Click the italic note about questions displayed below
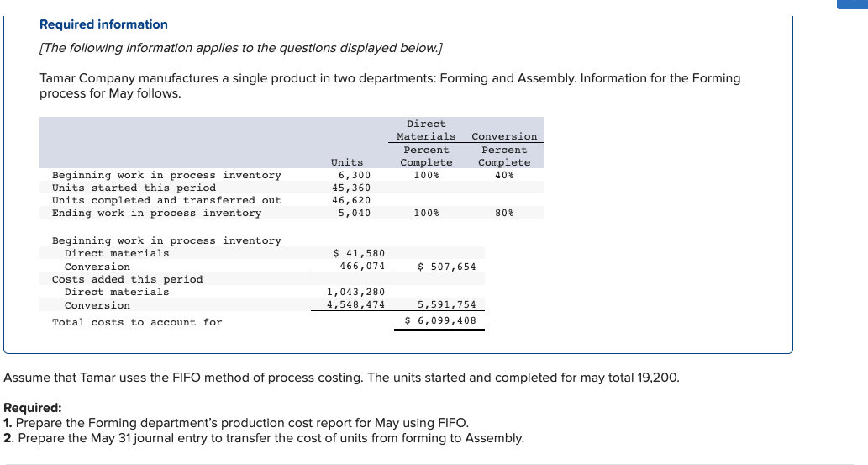Screen dimensions: 868x465 pyautogui.click(x=241, y=48)
